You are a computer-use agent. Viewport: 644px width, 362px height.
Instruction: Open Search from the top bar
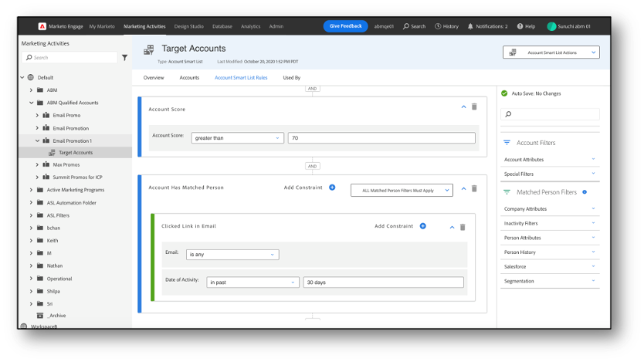coord(414,26)
